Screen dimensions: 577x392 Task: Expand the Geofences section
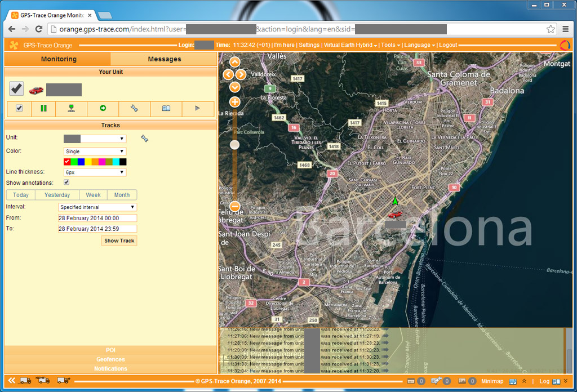pyautogui.click(x=110, y=359)
